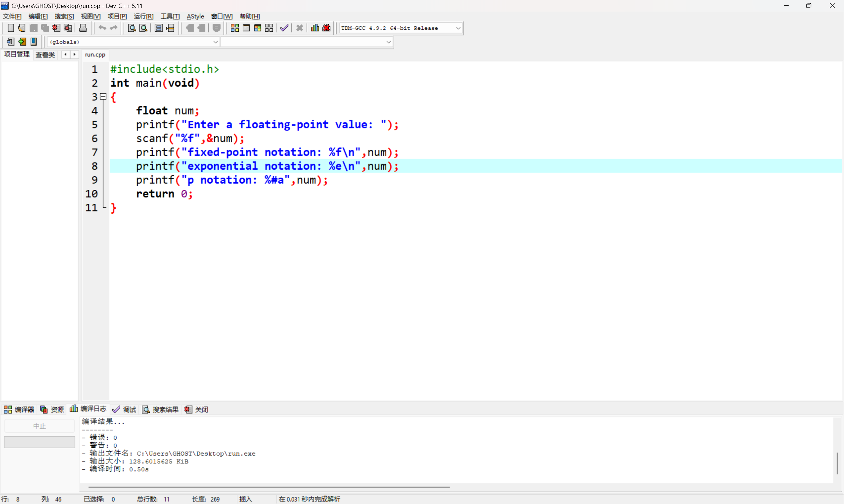Image resolution: width=844 pixels, height=504 pixels.
Task: Click the Run program toolbar icon
Action: [x=246, y=28]
